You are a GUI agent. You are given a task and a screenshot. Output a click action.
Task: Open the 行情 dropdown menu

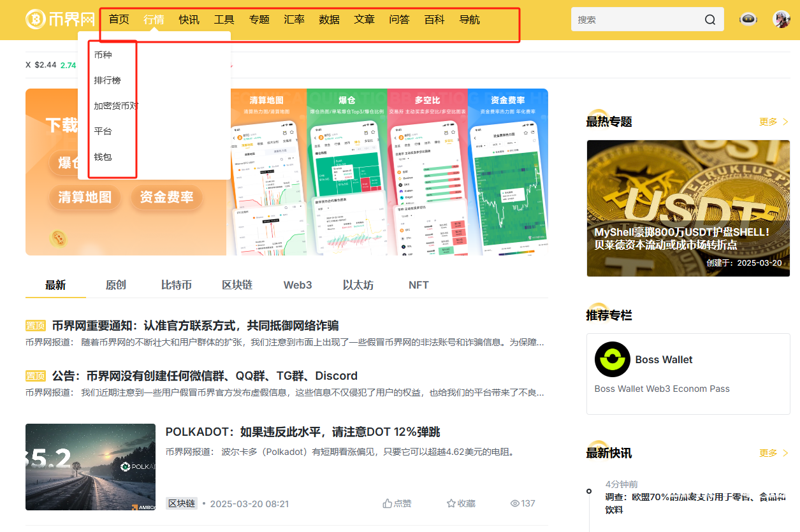coord(154,20)
